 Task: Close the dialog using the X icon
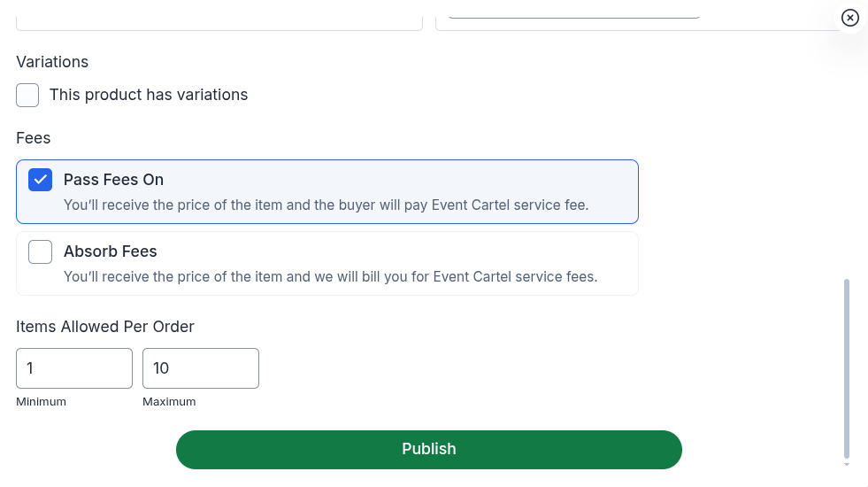pyautogui.click(x=849, y=18)
